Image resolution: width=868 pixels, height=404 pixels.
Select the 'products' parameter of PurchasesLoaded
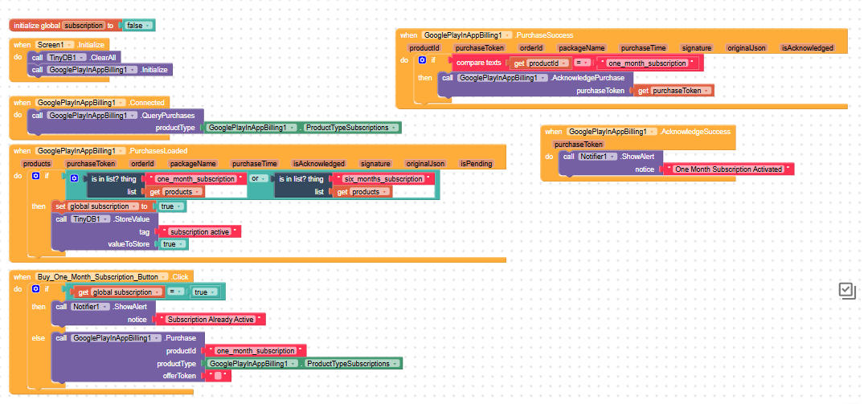click(36, 164)
